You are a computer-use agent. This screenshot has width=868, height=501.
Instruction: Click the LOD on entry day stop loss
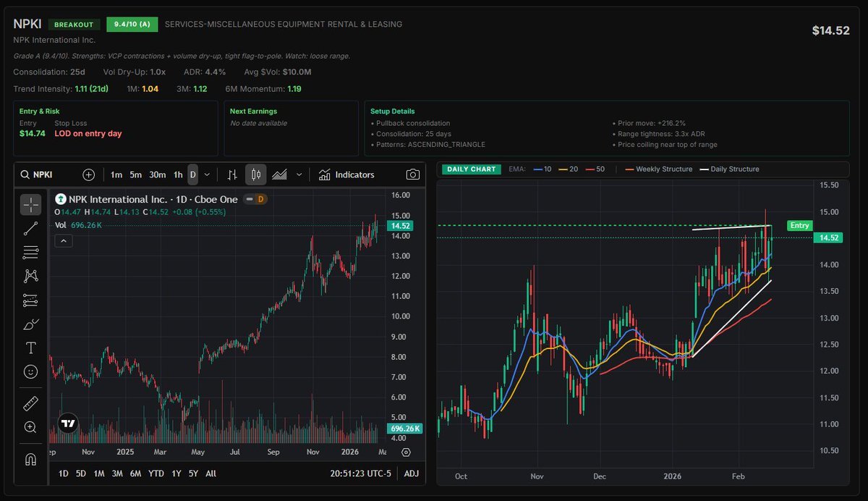(x=88, y=133)
